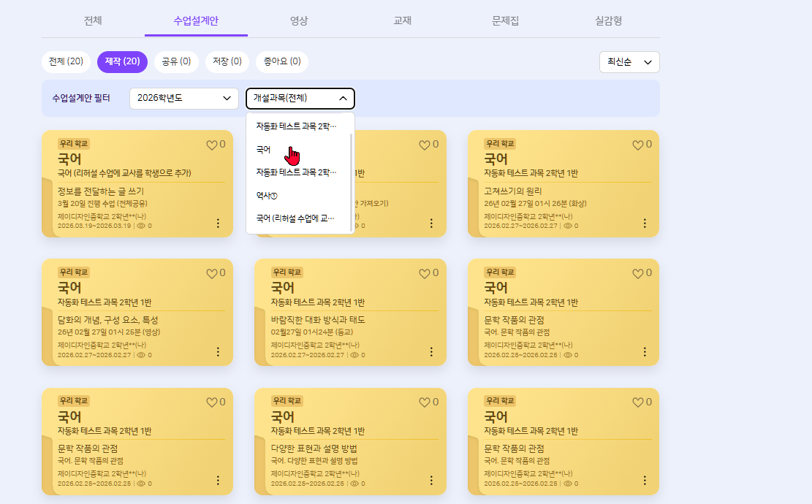Open kebab menu on 고쳐쓰기의 원리 card
Screen dimensions: 812x504
click(644, 223)
